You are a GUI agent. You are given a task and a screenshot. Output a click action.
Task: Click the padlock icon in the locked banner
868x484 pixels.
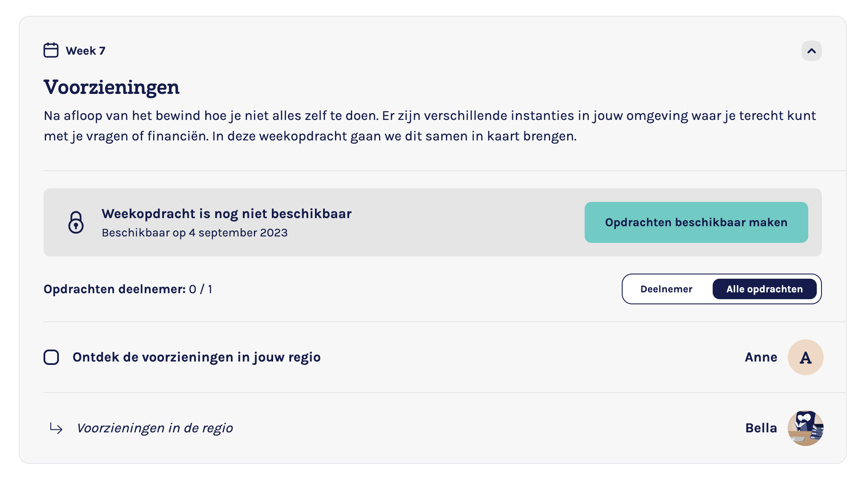tap(76, 222)
